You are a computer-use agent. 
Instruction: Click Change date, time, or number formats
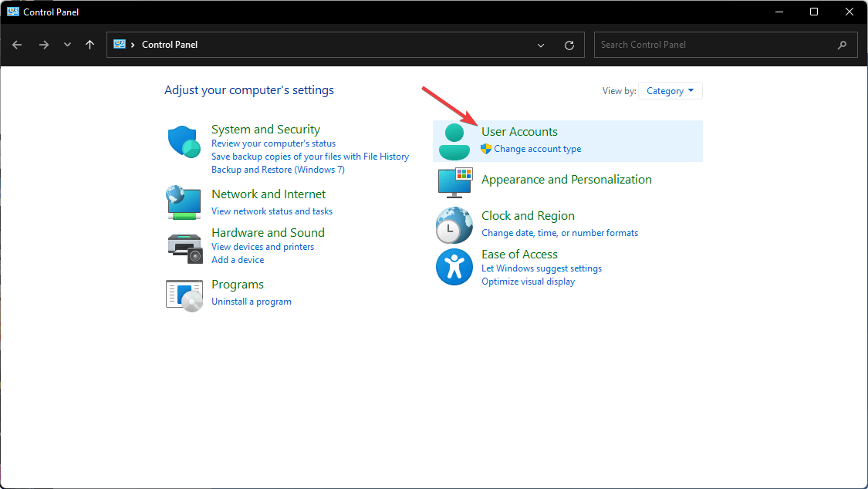point(559,233)
